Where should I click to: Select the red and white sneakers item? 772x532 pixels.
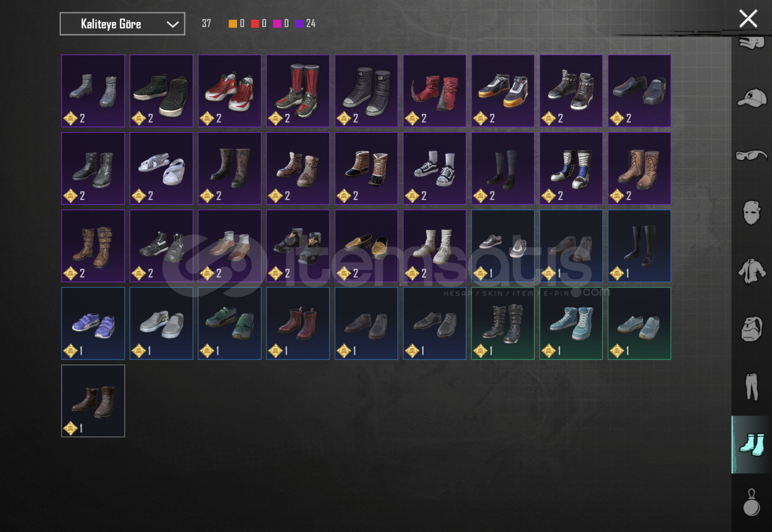230,91
